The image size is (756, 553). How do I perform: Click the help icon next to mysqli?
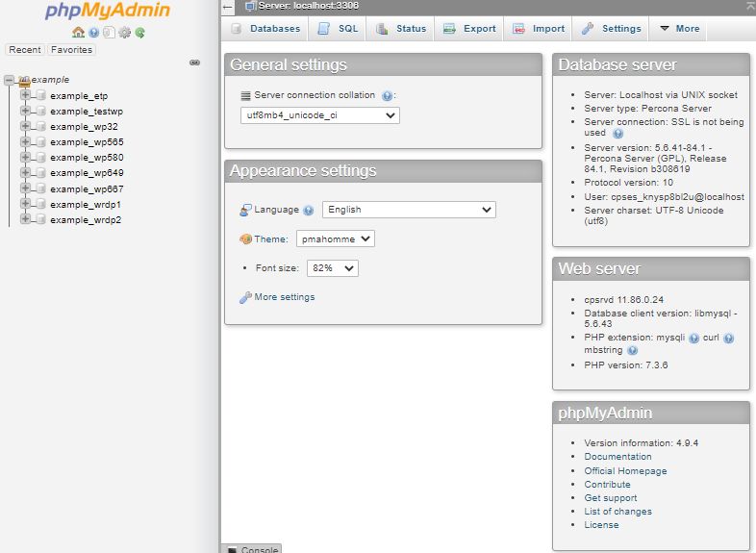pos(693,338)
